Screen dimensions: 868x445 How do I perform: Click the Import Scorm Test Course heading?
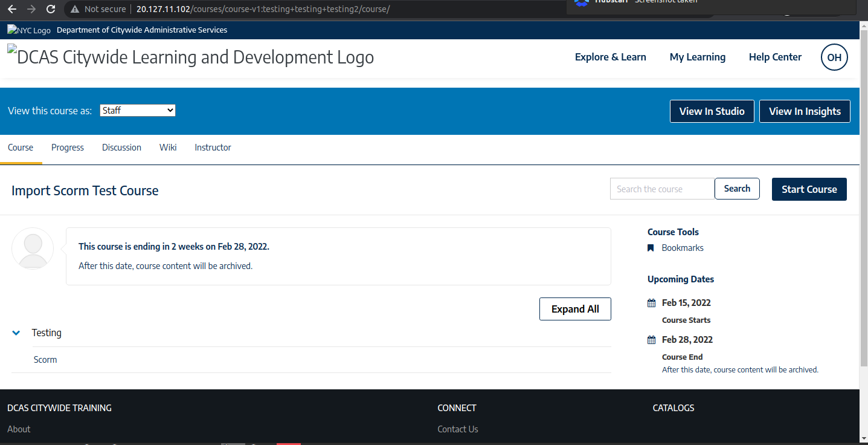(85, 190)
